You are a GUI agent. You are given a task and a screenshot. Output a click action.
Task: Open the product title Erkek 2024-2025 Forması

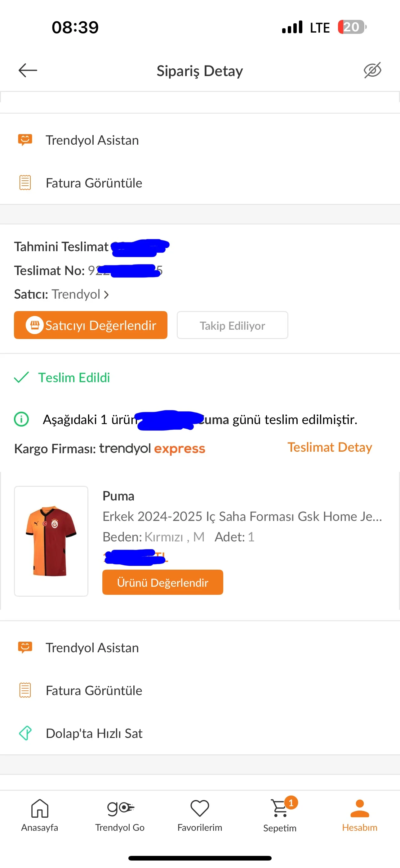[242, 516]
